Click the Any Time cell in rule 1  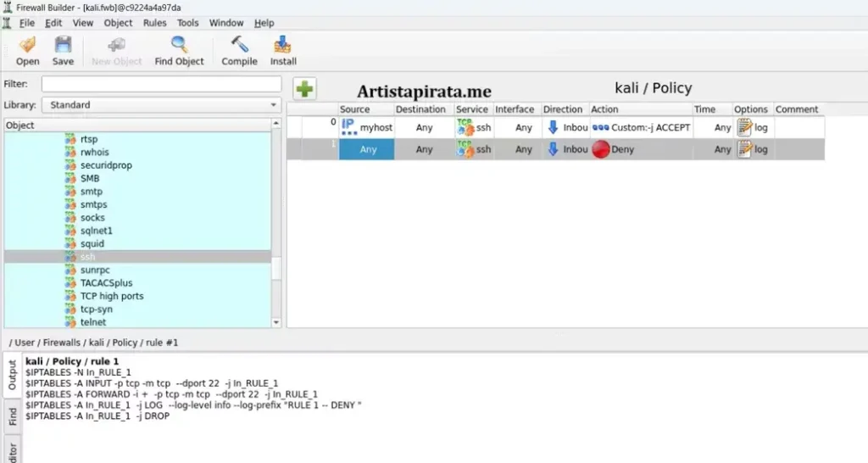tap(713, 149)
